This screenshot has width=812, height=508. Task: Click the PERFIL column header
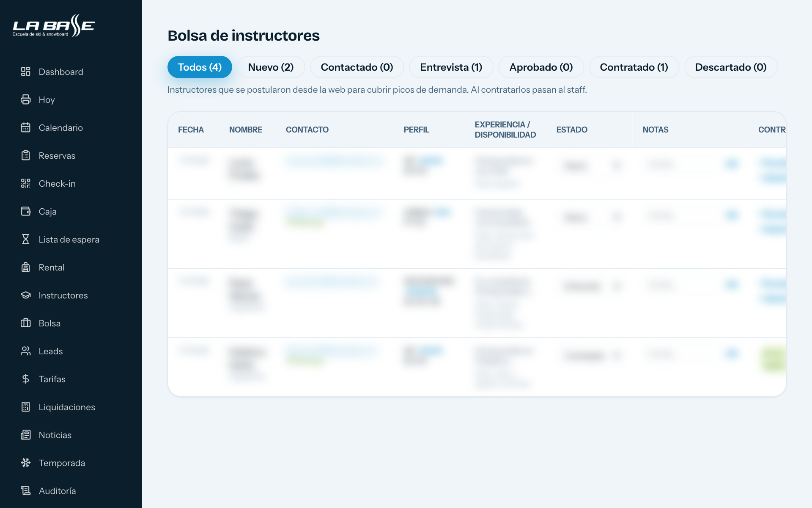pyautogui.click(x=416, y=130)
